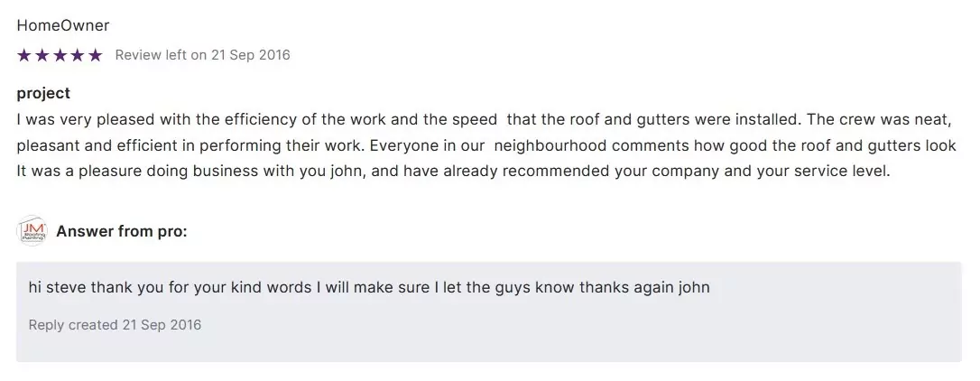Image resolution: width=980 pixels, height=381 pixels.
Task: Select the fifth rating star
Action: (95, 56)
